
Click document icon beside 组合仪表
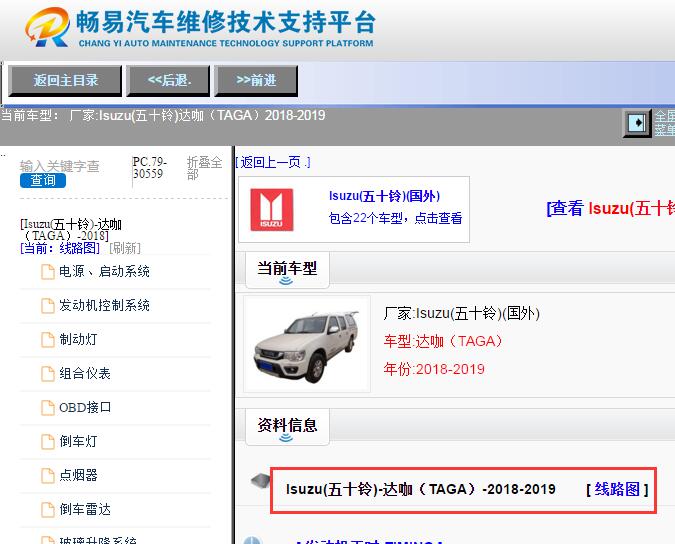click(47, 374)
